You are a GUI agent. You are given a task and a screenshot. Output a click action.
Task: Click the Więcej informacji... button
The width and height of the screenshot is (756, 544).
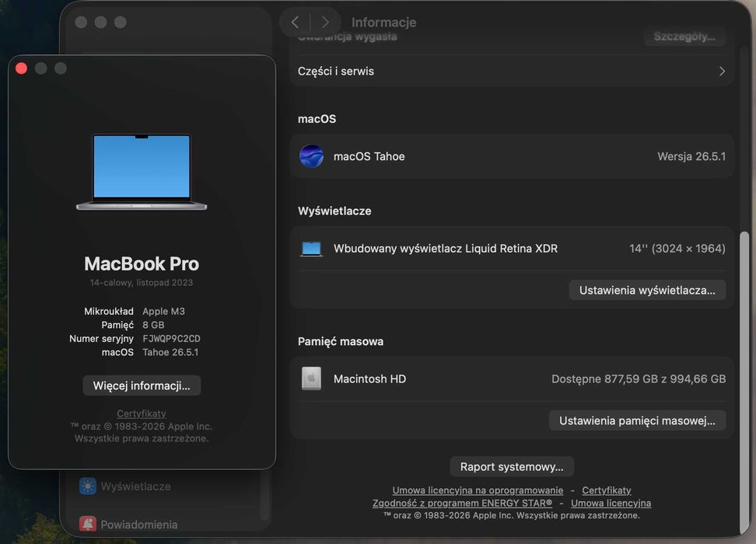[x=142, y=385]
